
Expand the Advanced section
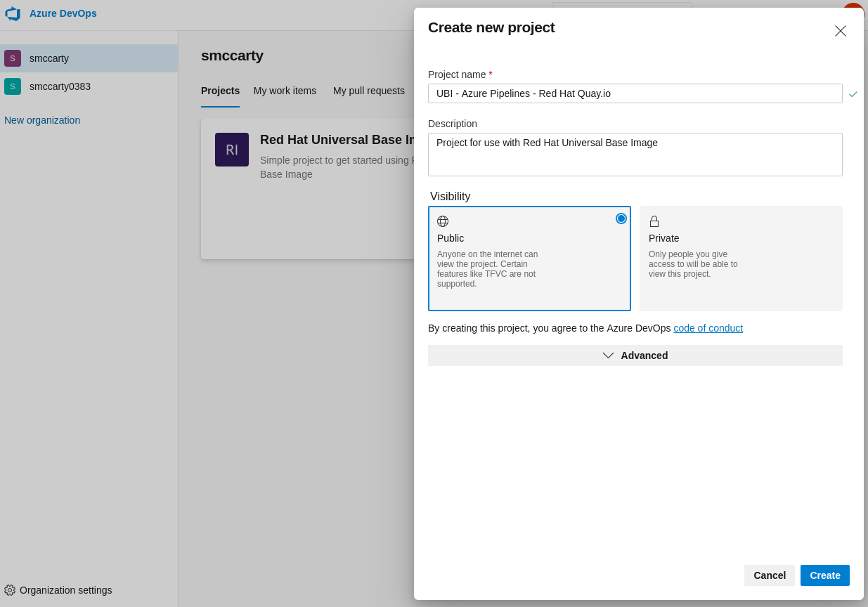click(x=635, y=355)
